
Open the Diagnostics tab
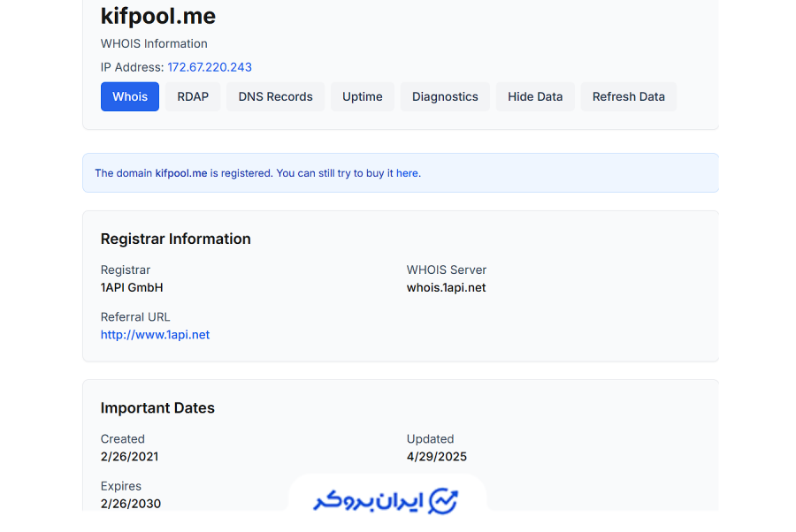click(445, 96)
